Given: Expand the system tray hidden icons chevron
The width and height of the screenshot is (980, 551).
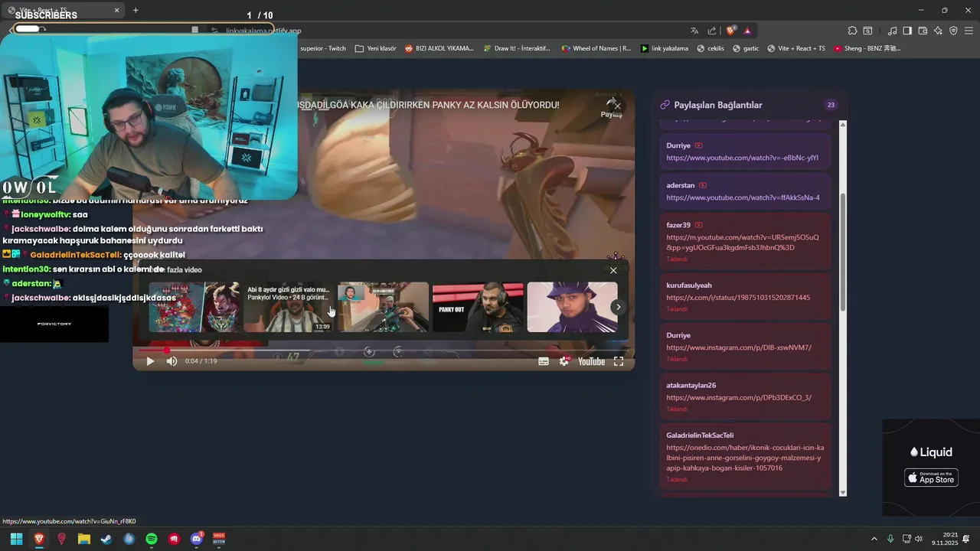Looking at the screenshot, I should (874, 539).
